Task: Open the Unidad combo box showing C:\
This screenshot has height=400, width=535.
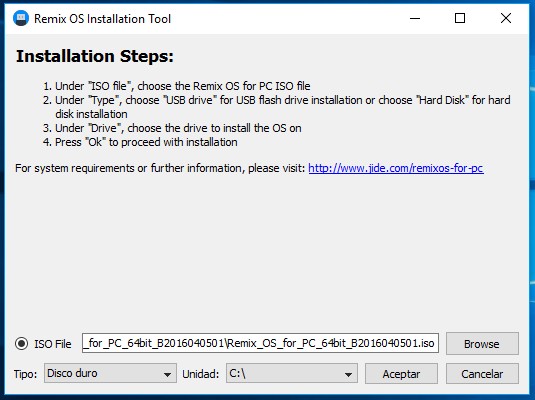Action: click(x=292, y=373)
